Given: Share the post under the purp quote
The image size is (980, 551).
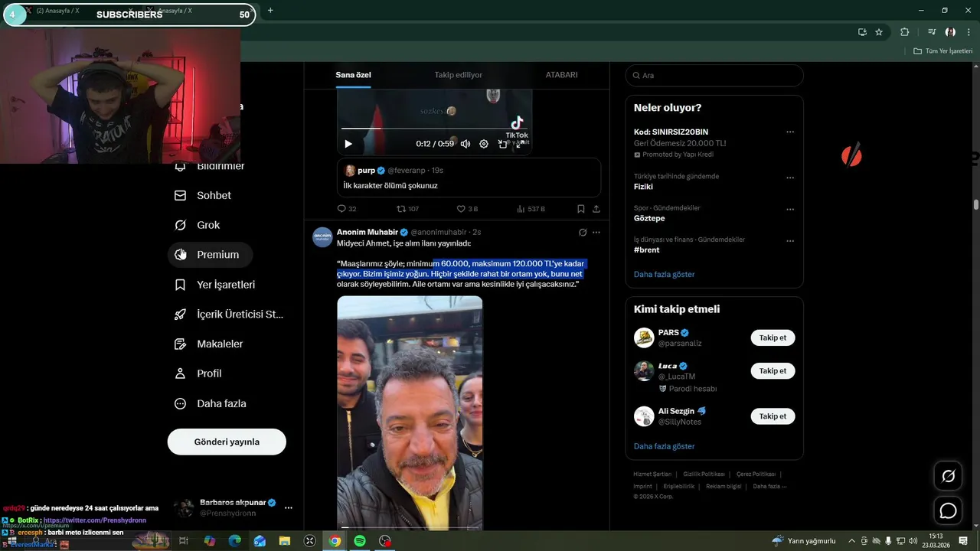Looking at the screenshot, I should click(x=596, y=209).
